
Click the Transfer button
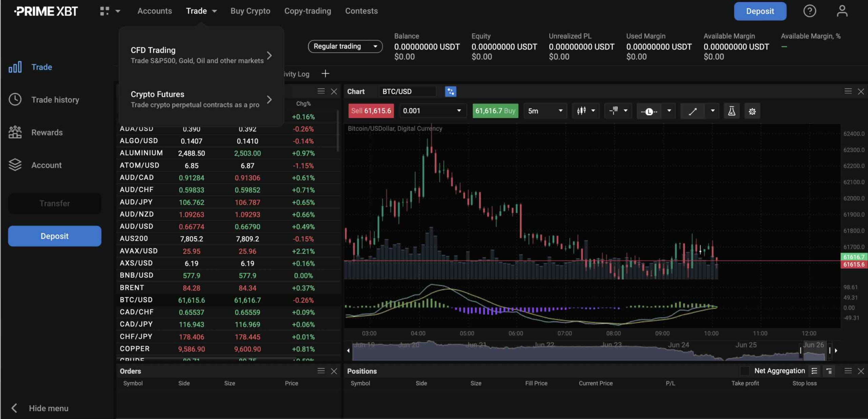(x=55, y=203)
